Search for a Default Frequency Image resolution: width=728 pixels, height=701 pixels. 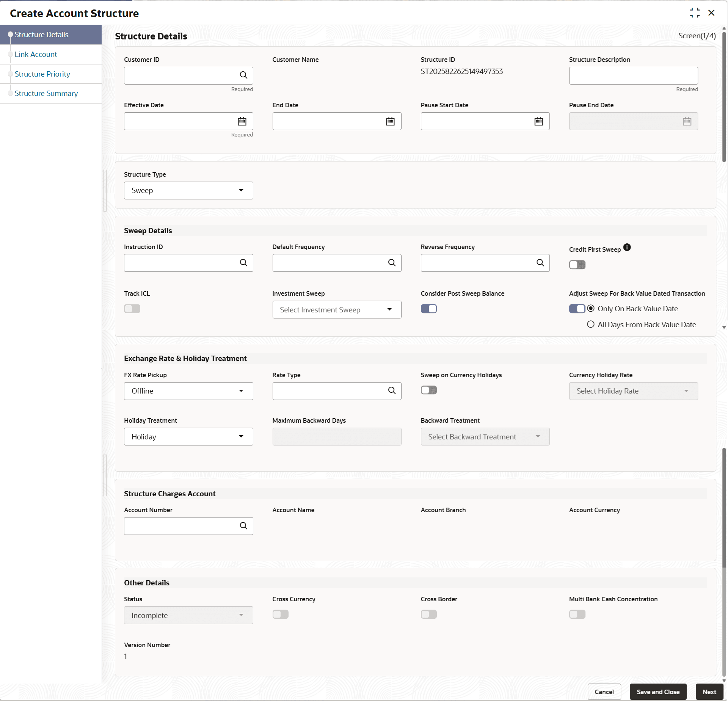(392, 263)
